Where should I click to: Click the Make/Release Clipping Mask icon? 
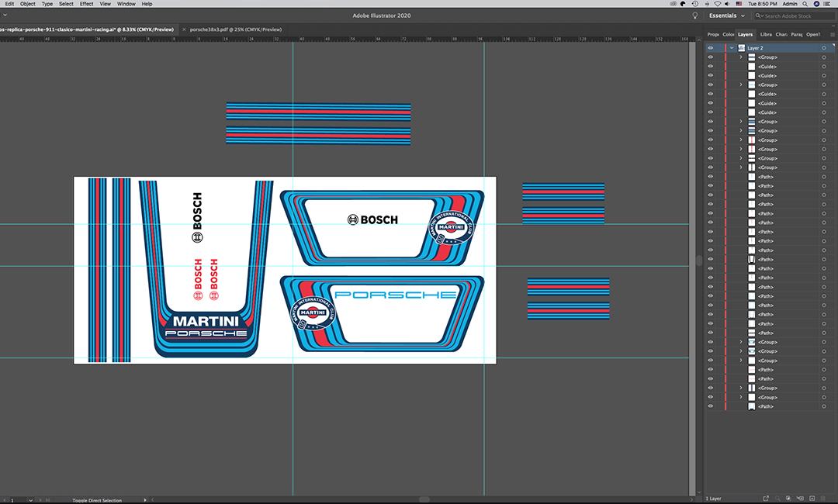click(x=788, y=497)
